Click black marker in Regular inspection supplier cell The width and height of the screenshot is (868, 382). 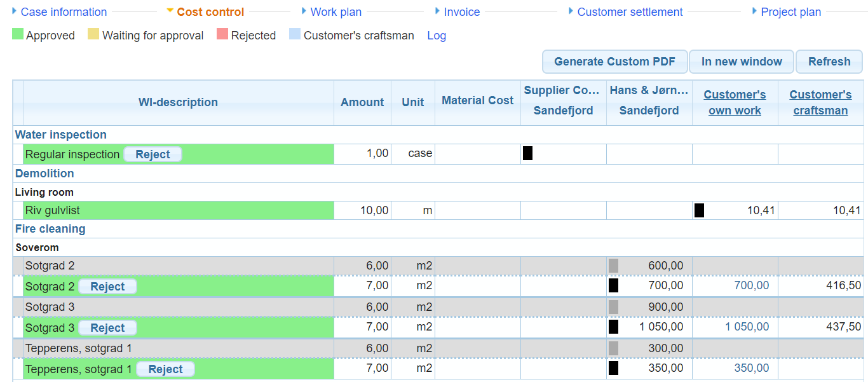(x=527, y=153)
